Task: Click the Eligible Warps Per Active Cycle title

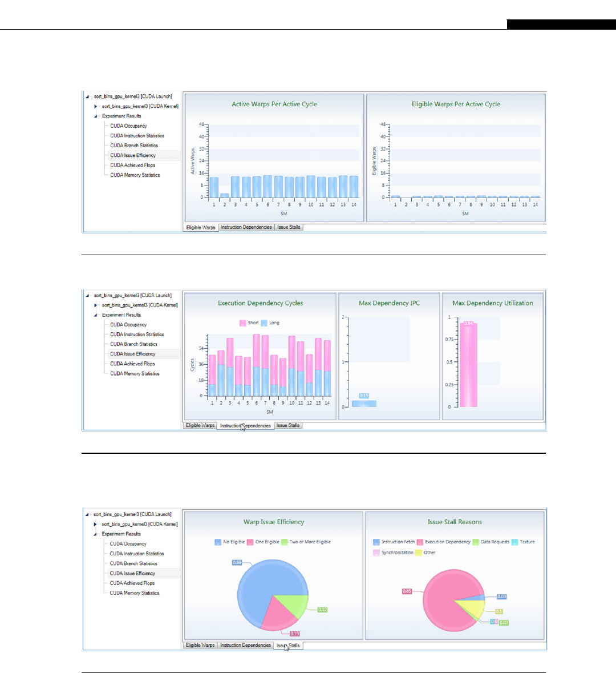Action: (x=456, y=104)
